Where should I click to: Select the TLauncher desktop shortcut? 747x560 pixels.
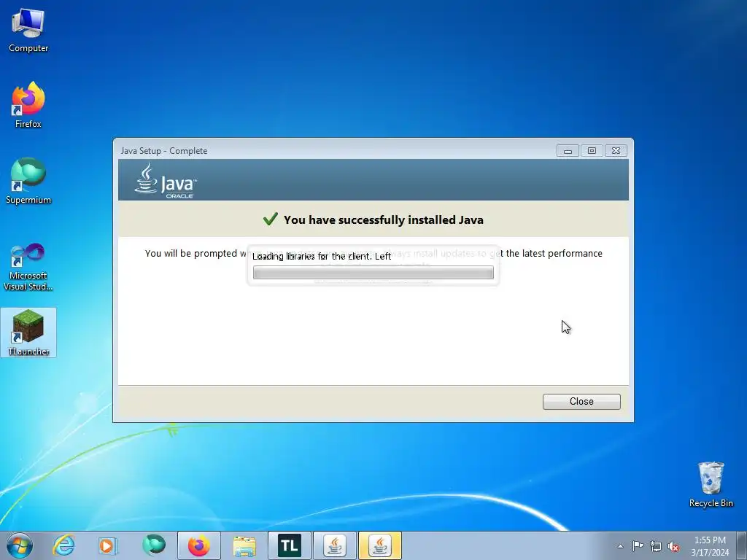tap(28, 332)
